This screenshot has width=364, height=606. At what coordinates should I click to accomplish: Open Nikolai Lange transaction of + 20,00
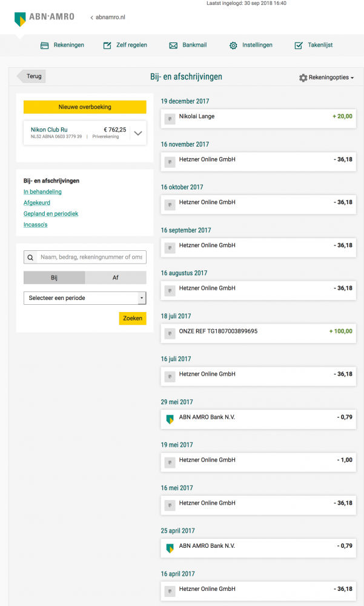[x=259, y=119]
